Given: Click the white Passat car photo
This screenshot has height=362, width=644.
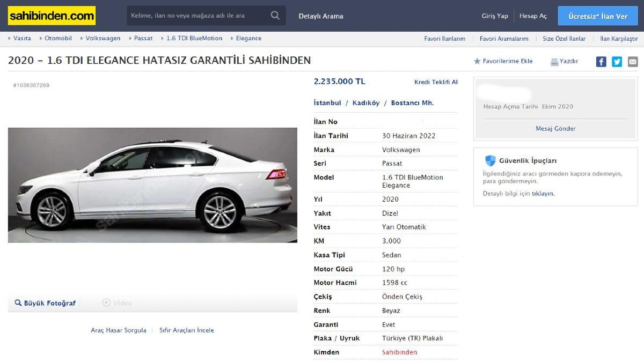Looking at the screenshot, I should pos(152,184).
